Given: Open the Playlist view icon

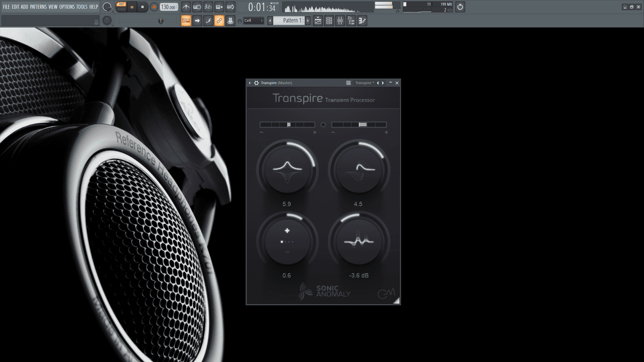Looking at the screenshot, I should point(318,21).
